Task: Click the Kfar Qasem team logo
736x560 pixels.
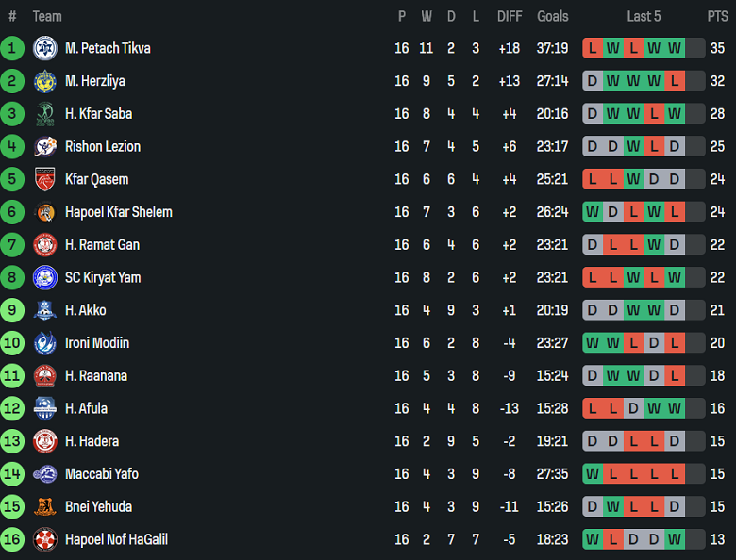Action: pyautogui.click(x=45, y=179)
